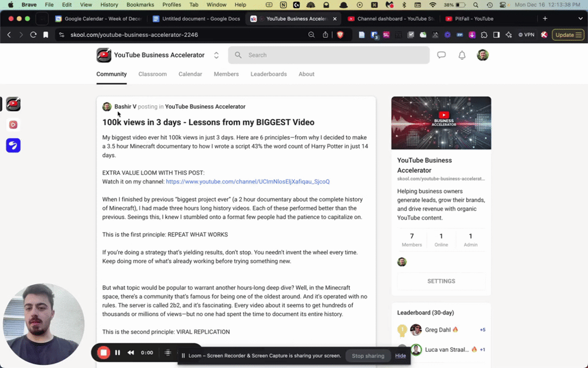Stop the Loom recording with red stop button
588x368 pixels.
[104, 352]
